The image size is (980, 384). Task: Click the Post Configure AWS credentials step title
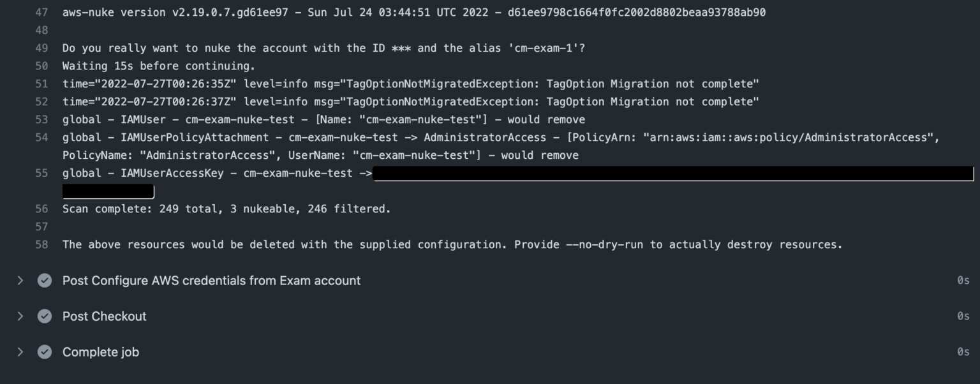tap(211, 280)
